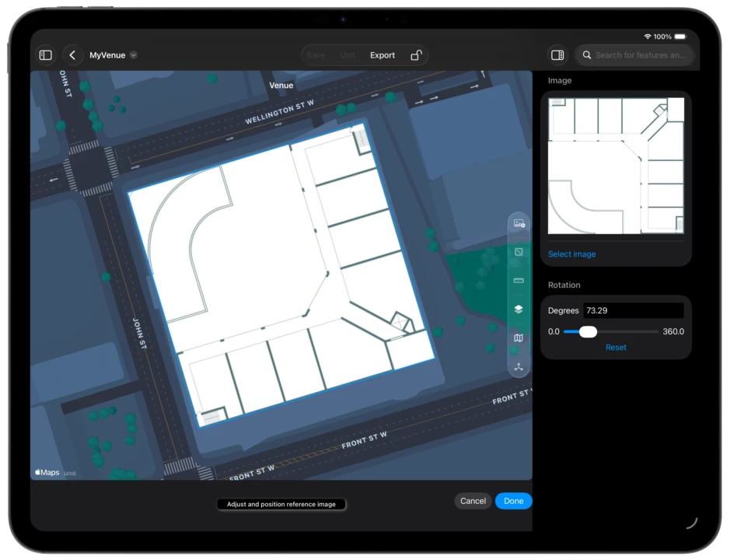Click Export in the top toolbar
The image size is (730, 560).
[x=382, y=55]
